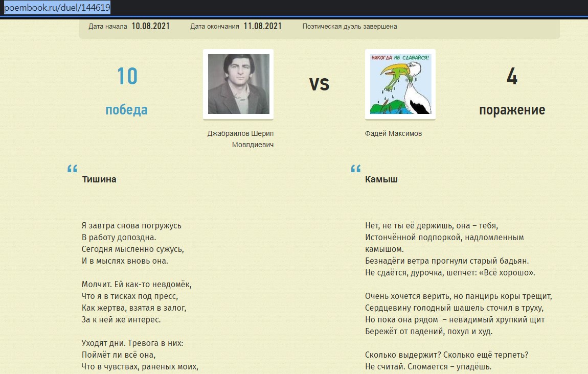Select the poem title Камыш
The height and width of the screenshot is (374, 588).
[x=381, y=179]
